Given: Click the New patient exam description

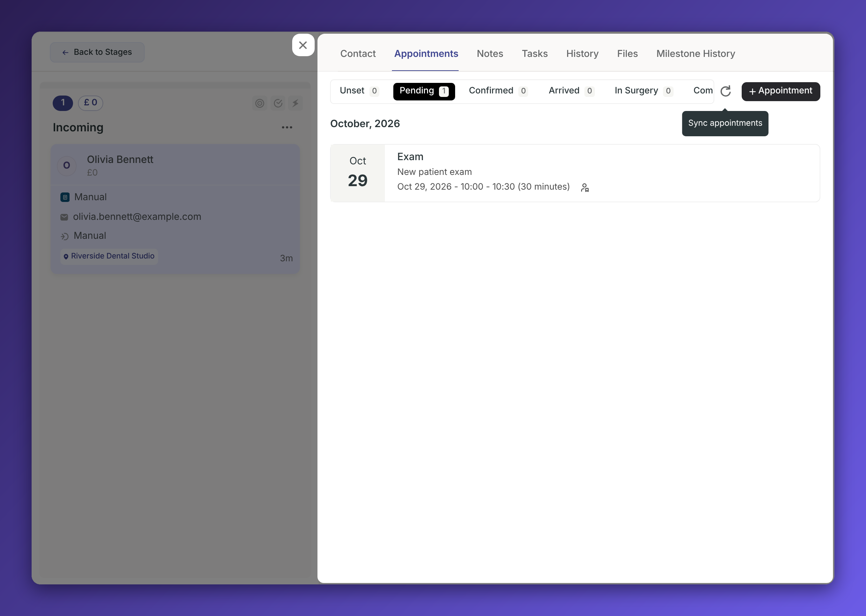Looking at the screenshot, I should click(x=434, y=172).
